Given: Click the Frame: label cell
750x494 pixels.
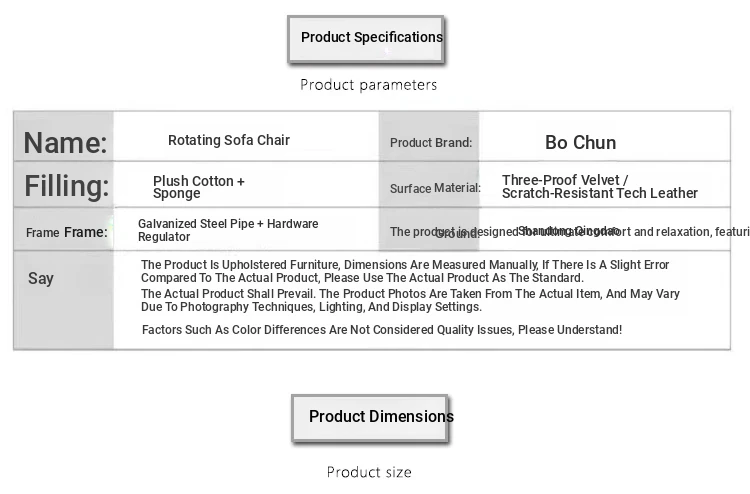Looking at the screenshot, I should tap(64, 230).
